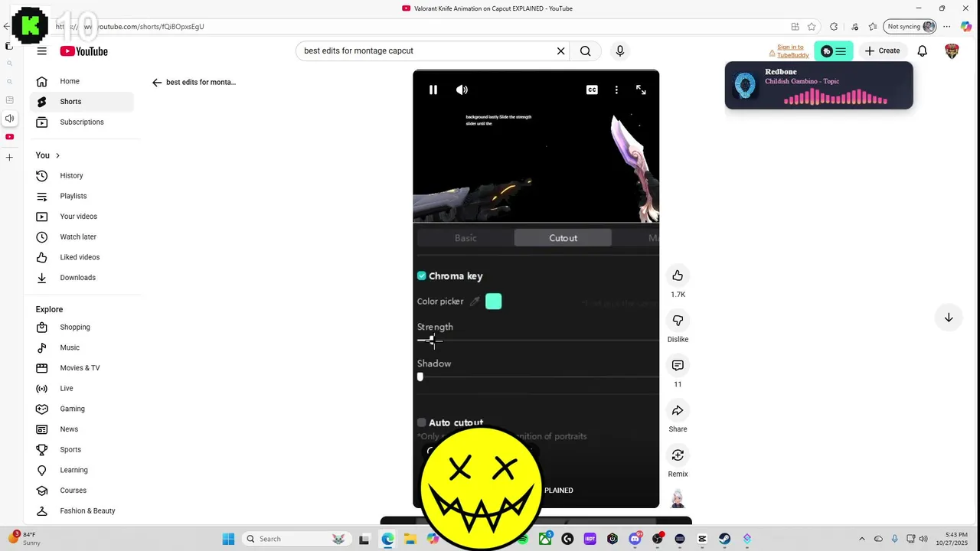Viewport: 980px width, 551px height.
Task: Run search with the magnifier button
Action: click(x=585, y=51)
